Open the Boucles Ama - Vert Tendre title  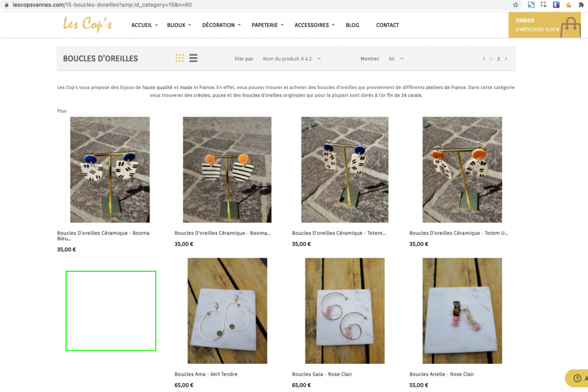click(x=206, y=374)
